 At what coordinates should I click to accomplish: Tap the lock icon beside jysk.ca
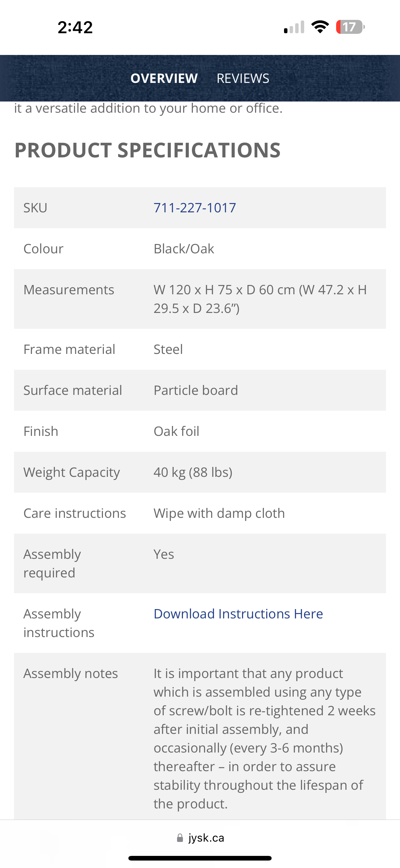(x=180, y=838)
